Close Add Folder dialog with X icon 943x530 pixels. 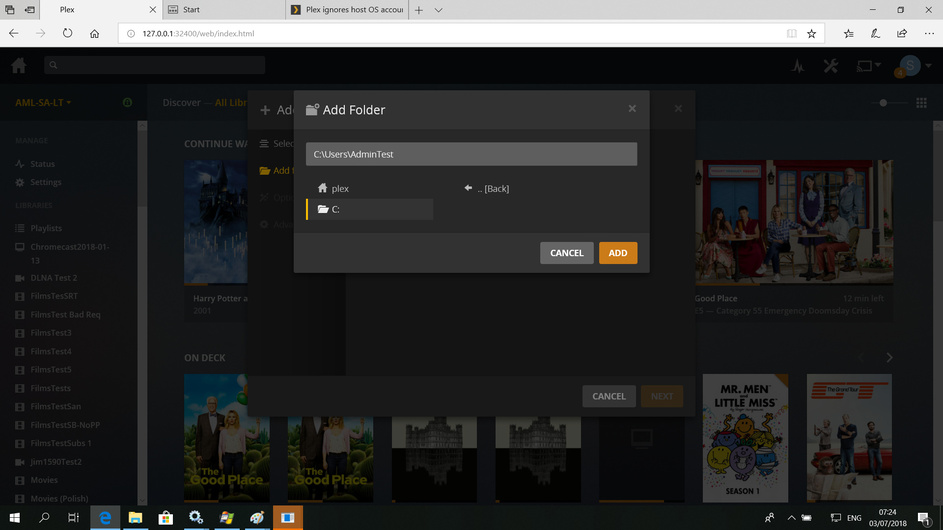pos(632,109)
